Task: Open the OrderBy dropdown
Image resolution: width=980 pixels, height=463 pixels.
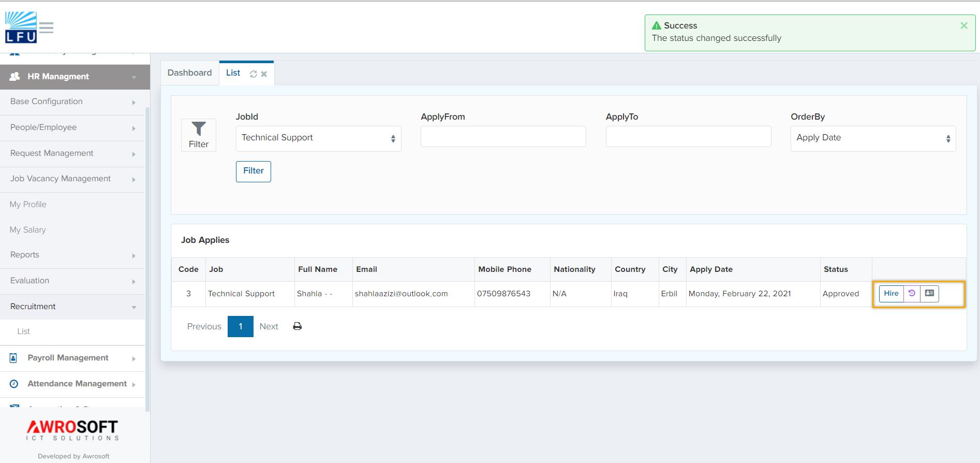Action: point(873,138)
